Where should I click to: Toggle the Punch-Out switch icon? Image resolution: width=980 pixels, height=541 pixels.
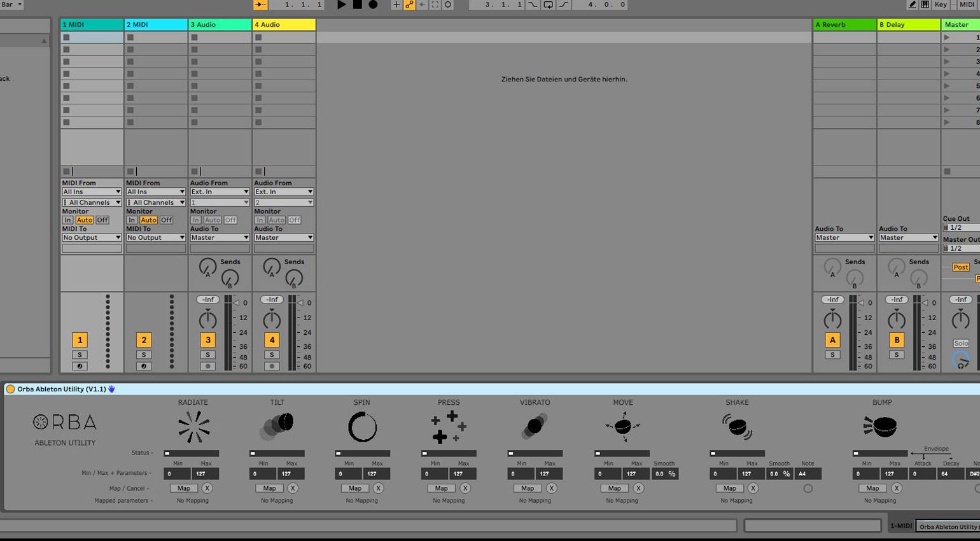coord(564,4)
